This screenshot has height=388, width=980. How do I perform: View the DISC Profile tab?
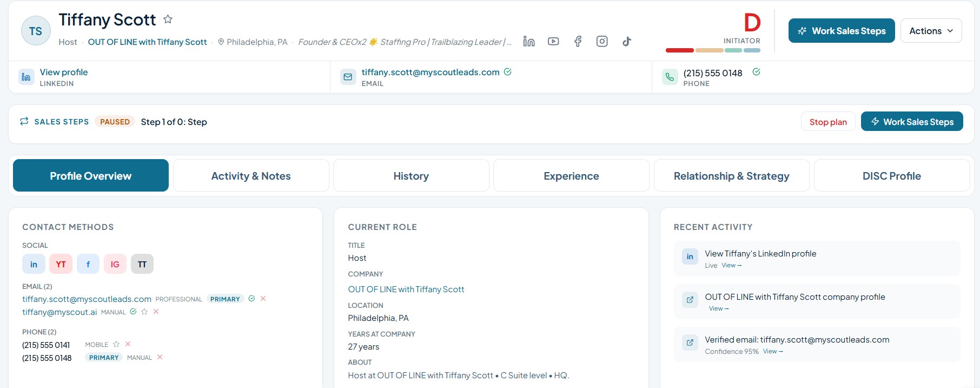[x=892, y=175]
